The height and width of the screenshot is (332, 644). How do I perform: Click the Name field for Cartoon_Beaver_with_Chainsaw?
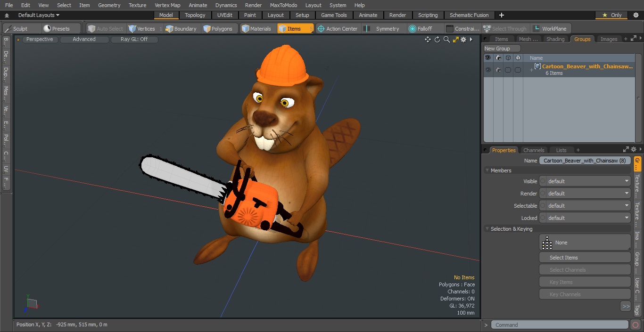click(x=585, y=161)
